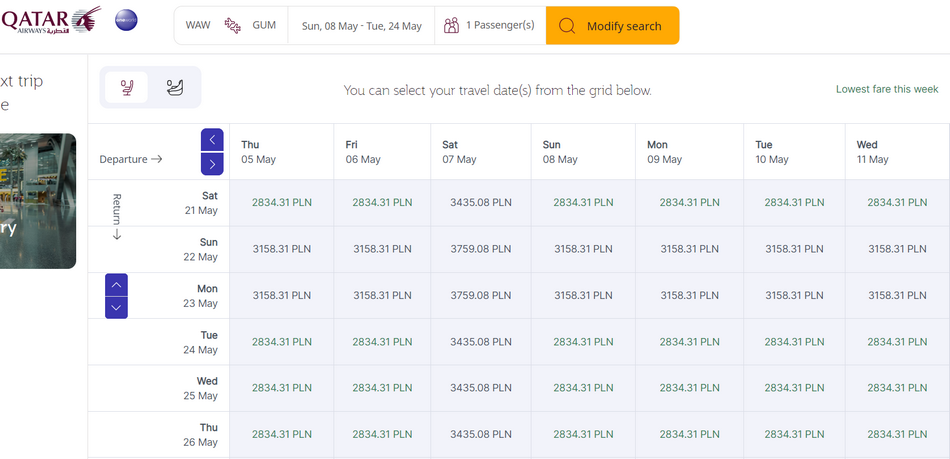Show earlier departure dates with left chevron
The height and width of the screenshot is (459, 950).
pyautogui.click(x=212, y=140)
